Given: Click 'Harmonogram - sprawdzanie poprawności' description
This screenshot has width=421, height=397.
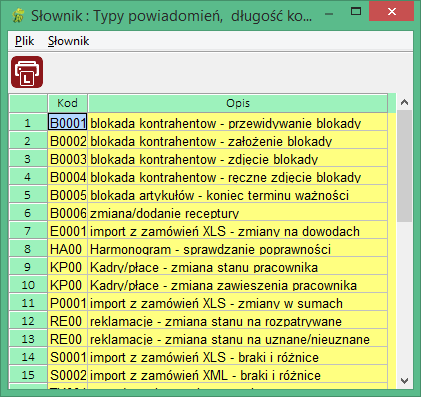Looking at the screenshot, I should coord(238,249).
